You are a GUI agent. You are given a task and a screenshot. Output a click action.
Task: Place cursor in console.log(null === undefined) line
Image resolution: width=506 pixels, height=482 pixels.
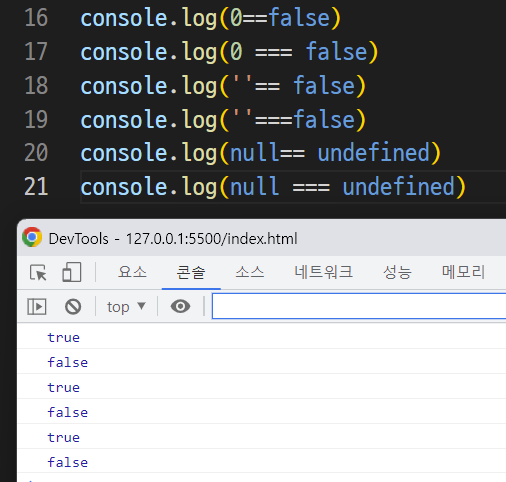coord(273,187)
